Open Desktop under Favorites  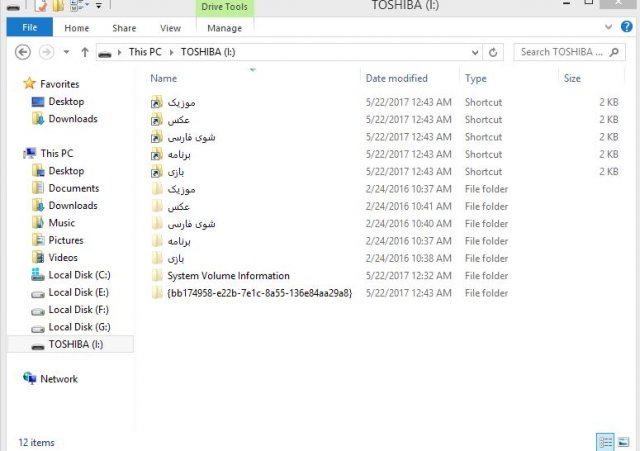point(66,102)
